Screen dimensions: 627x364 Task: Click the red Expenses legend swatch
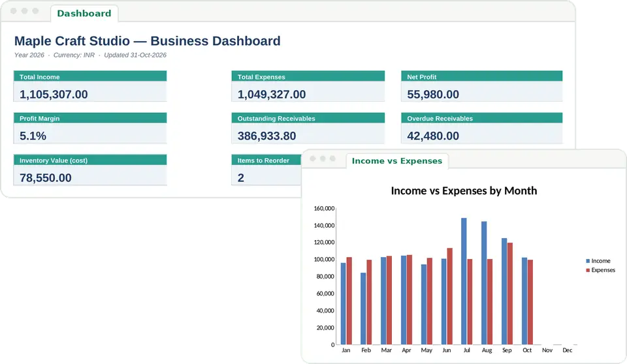(588, 270)
